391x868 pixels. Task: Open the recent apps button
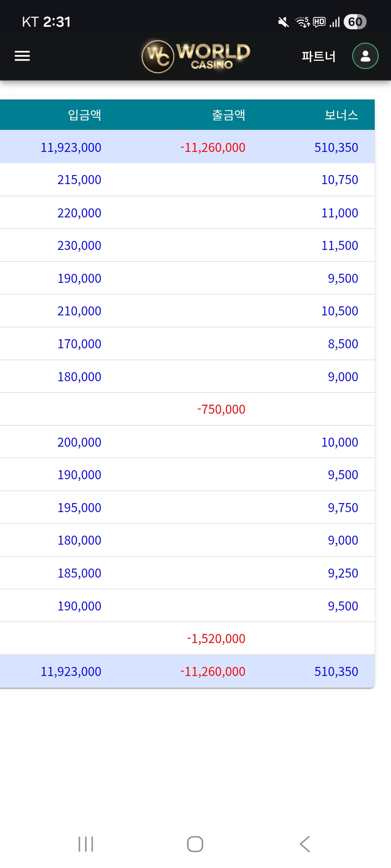[86, 844]
